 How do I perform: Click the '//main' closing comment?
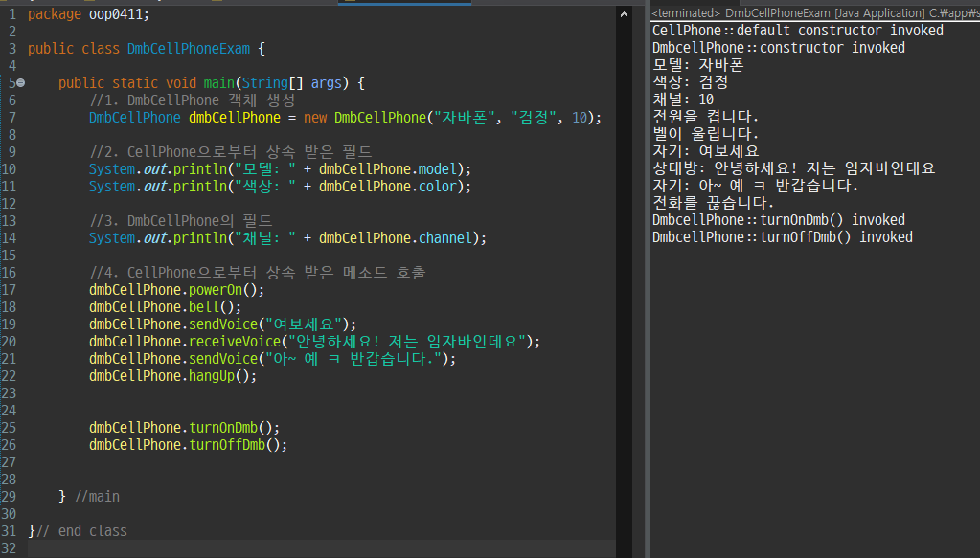[97, 497]
